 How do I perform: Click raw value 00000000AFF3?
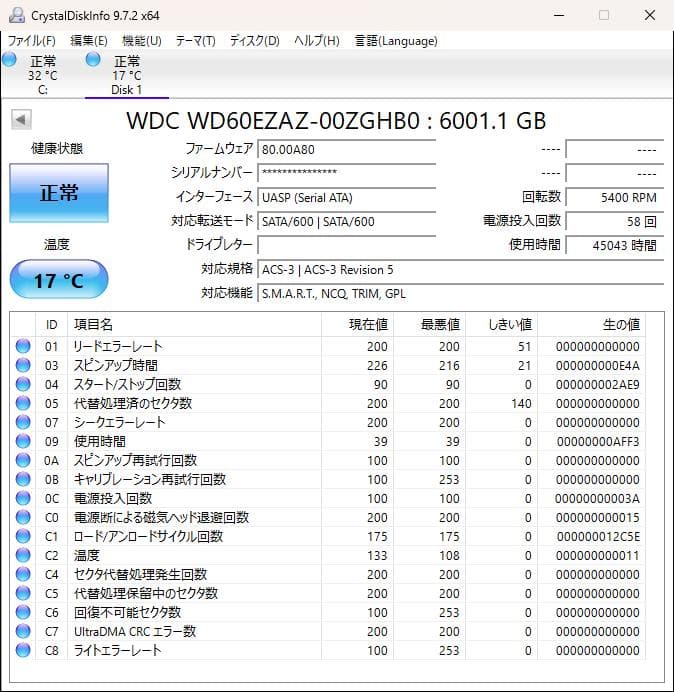click(598, 441)
